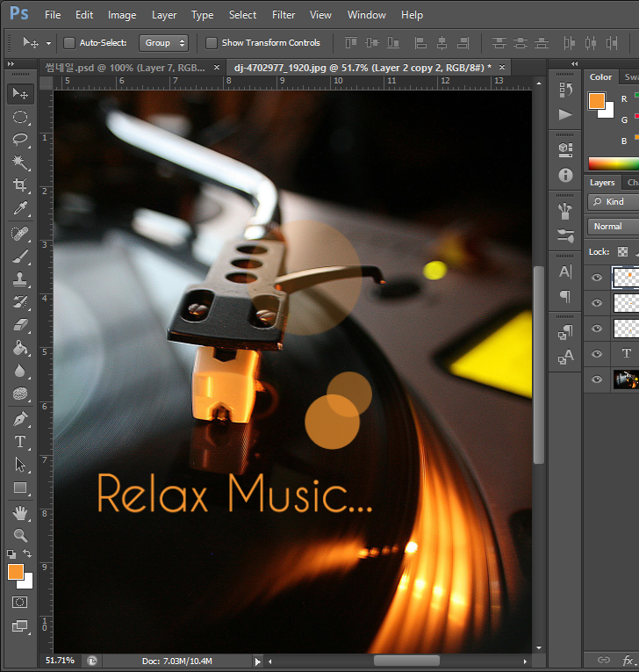
Task: Hide the third layer via eye icon
Action: pyautogui.click(x=597, y=329)
